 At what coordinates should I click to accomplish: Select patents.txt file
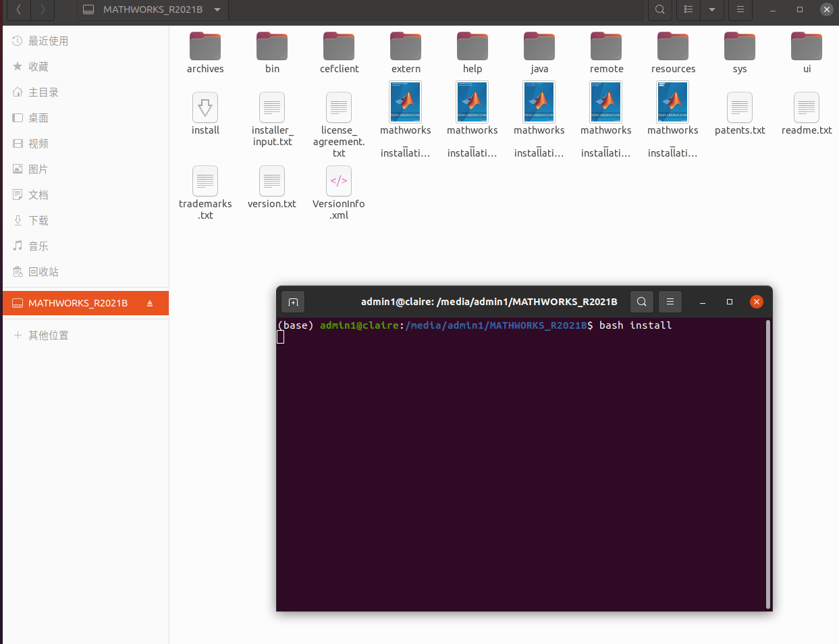740,113
